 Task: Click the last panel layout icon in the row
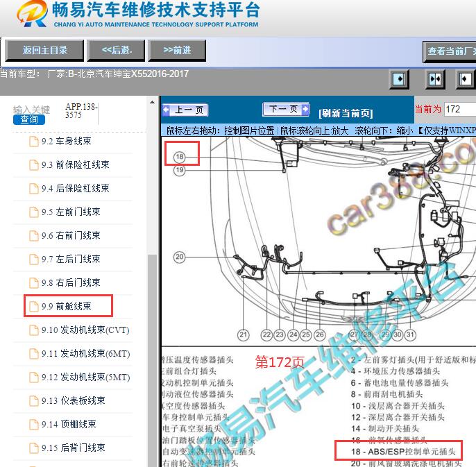(x=466, y=79)
